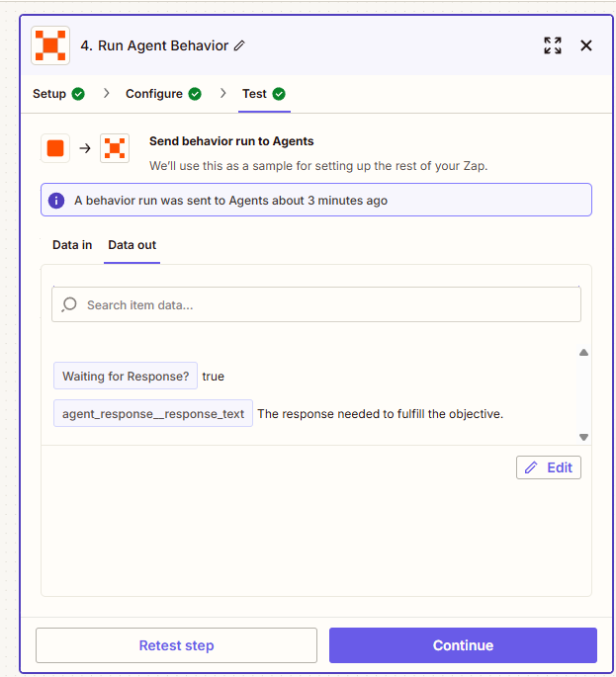Click the Retest step button
Image resolution: width=616 pixels, height=677 pixels.
[176, 645]
